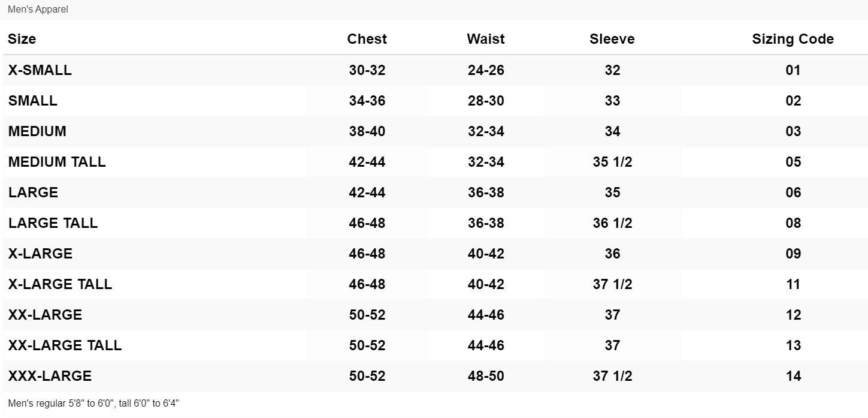868x418 pixels.
Task: Click the Waist column header
Action: click(x=486, y=39)
